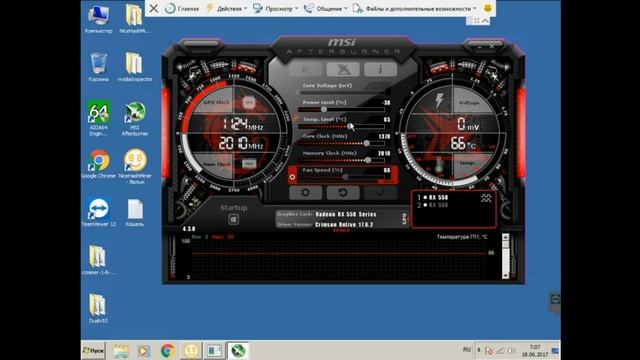Open the Afterburner settings gear button
The width and height of the screenshot is (640, 360).
point(305,193)
